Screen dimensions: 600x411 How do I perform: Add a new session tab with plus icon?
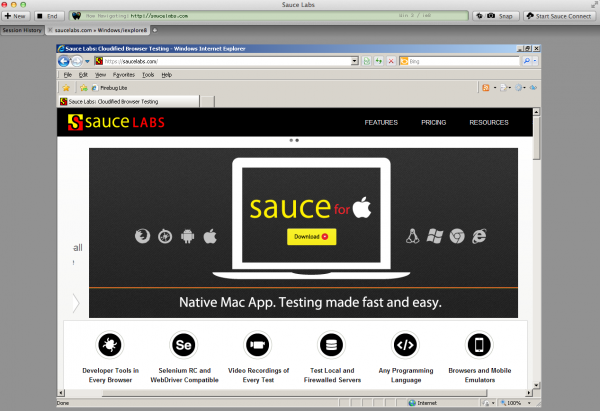155,30
